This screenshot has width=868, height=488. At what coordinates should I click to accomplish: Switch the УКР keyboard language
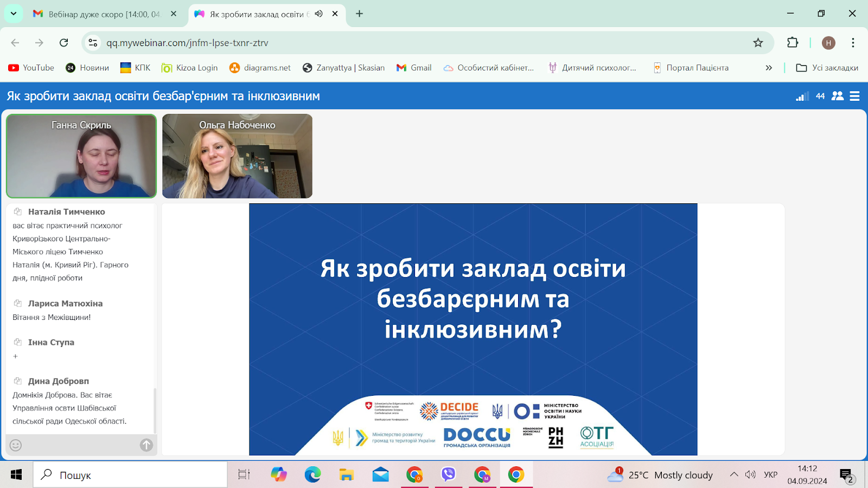point(771,475)
